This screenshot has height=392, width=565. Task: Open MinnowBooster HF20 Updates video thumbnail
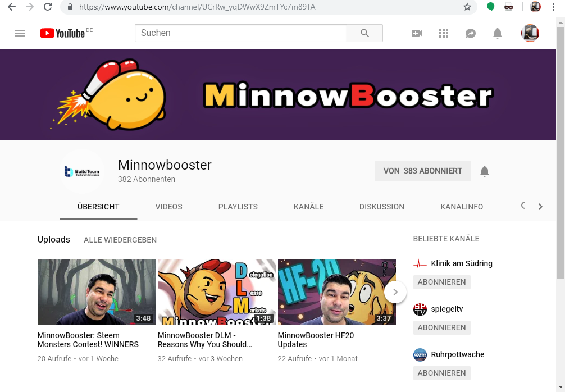point(337,292)
